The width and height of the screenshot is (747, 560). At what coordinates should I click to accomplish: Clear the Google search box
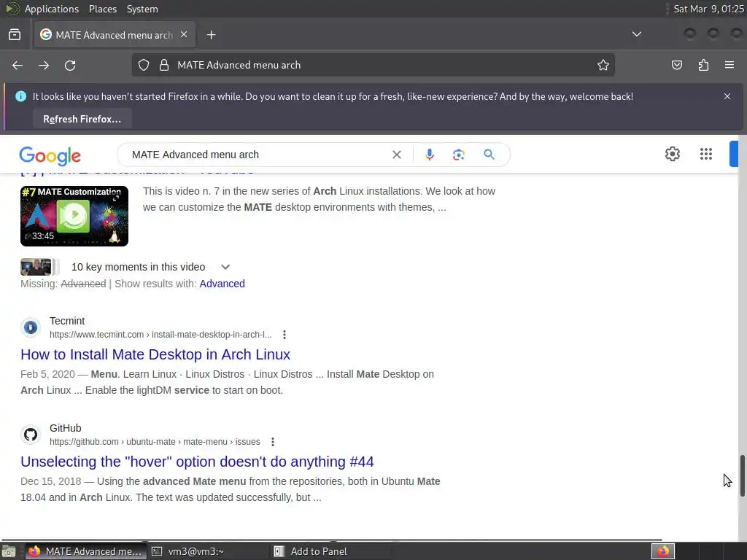pyautogui.click(x=396, y=155)
